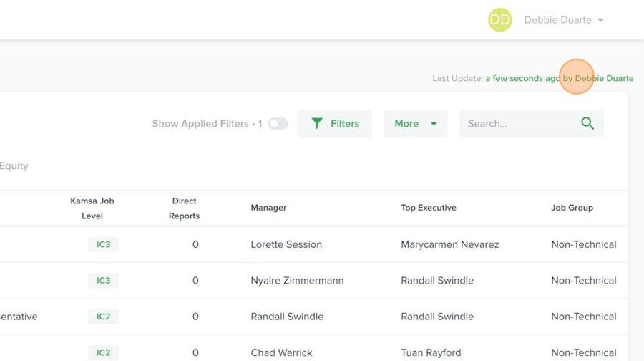Sort by the Manager column header
The height and width of the screenshot is (361, 644).
268,208
